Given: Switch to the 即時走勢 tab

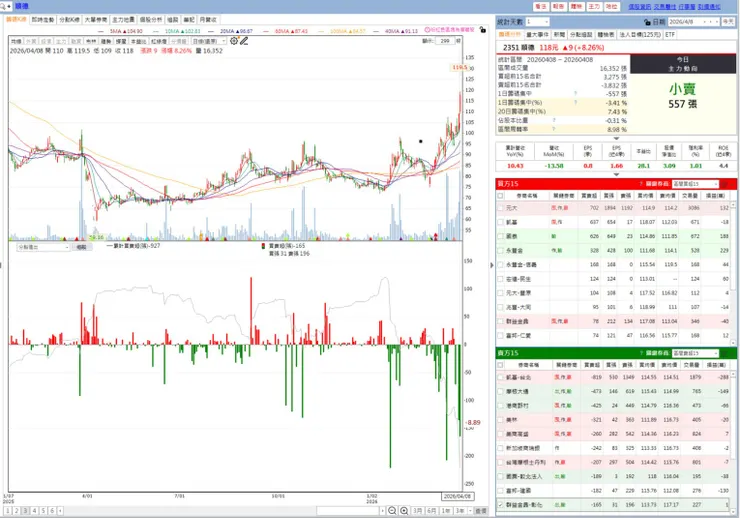Looking at the screenshot, I should (43, 20).
